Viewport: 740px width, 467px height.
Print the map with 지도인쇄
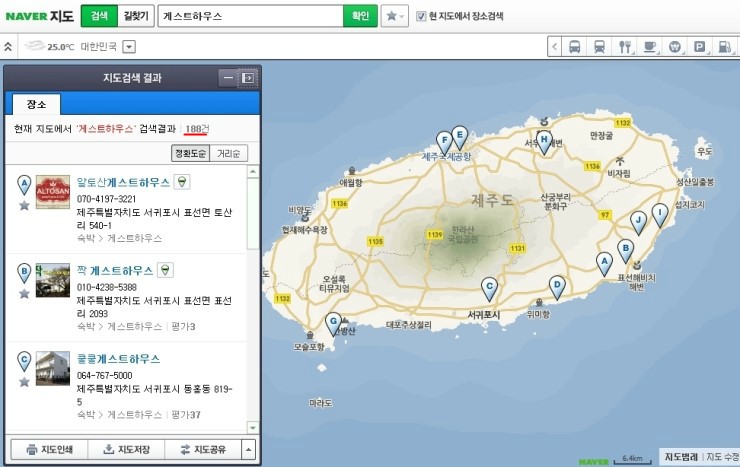point(50,450)
